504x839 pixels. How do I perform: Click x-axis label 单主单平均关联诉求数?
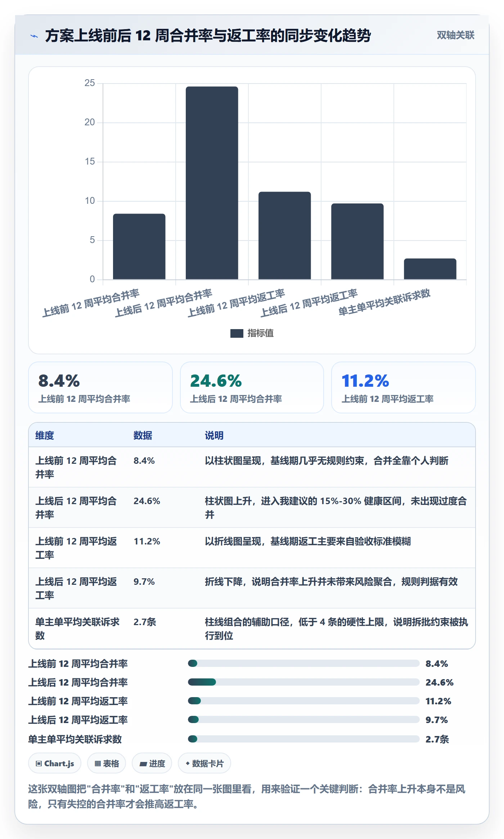click(384, 302)
